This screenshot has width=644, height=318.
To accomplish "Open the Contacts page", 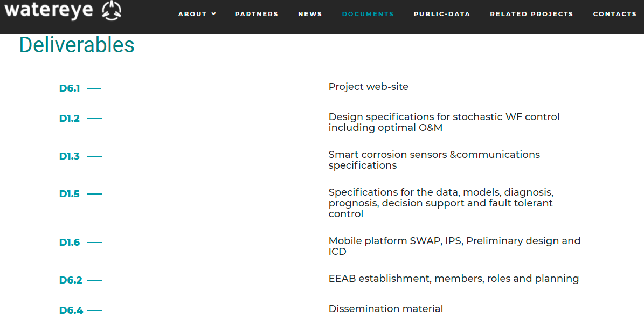I will point(615,14).
